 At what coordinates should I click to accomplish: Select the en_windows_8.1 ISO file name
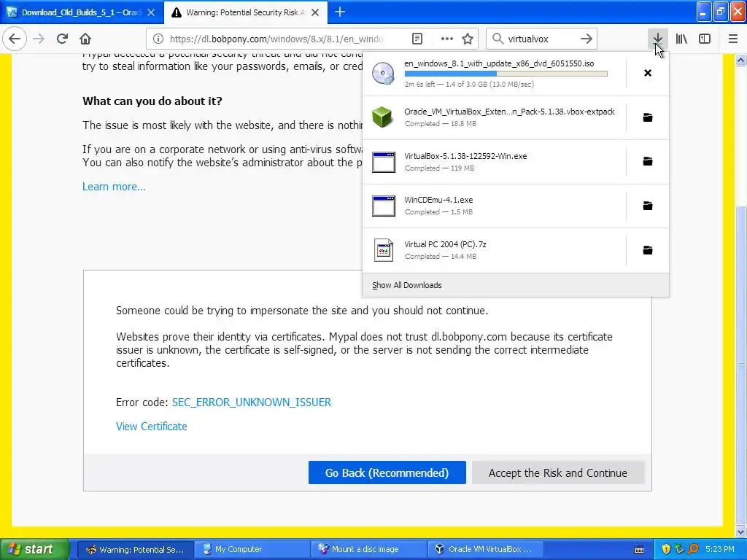[499, 63]
